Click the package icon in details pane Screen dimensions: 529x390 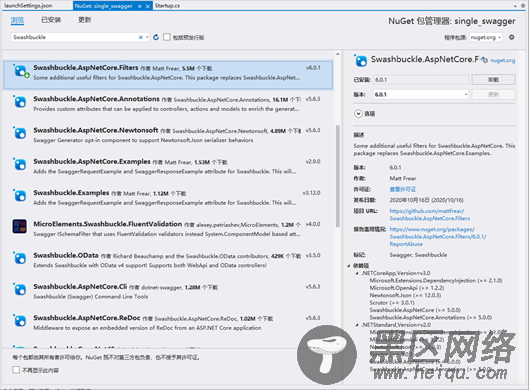(361, 61)
